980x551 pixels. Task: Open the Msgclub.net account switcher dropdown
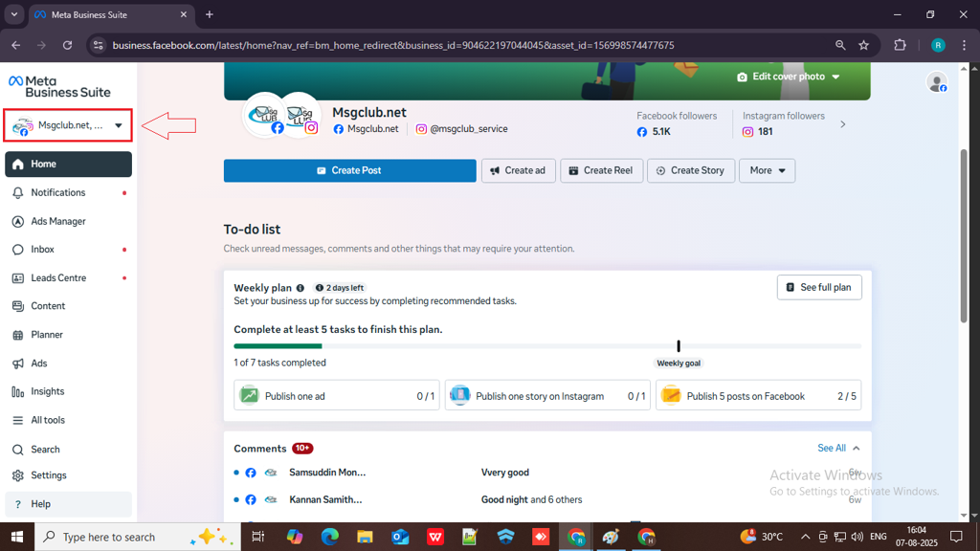click(x=68, y=125)
